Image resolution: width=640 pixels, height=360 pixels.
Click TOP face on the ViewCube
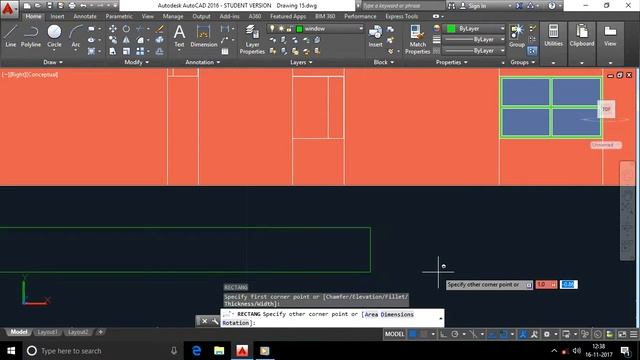tap(606, 109)
